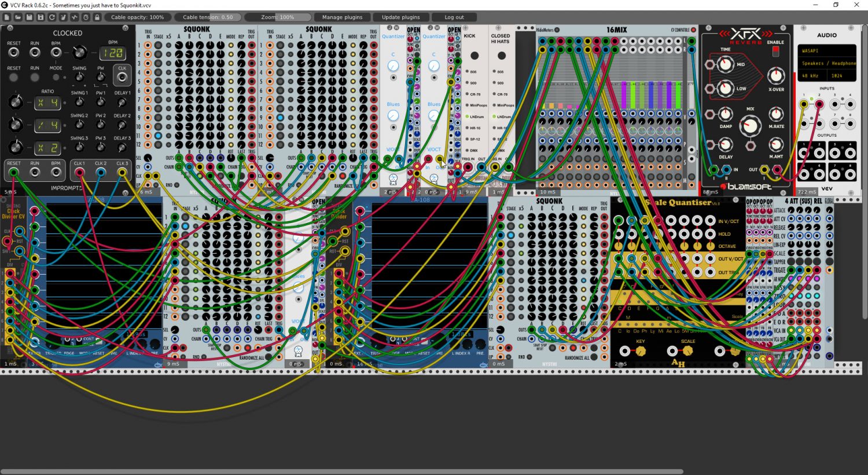Toggle the Clocked MODE button
This screenshot has height=475, width=868.
[x=56, y=77]
